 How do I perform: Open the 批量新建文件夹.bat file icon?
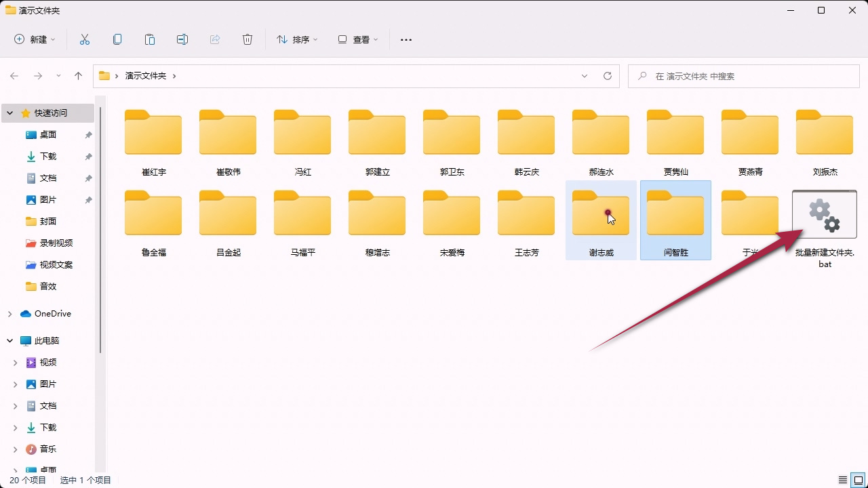coord(825,216)
